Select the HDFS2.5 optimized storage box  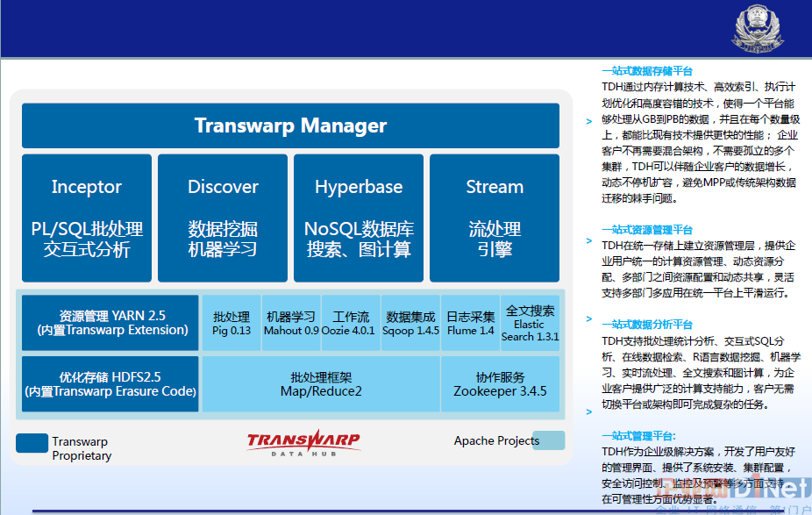click(x=110, y=384)
